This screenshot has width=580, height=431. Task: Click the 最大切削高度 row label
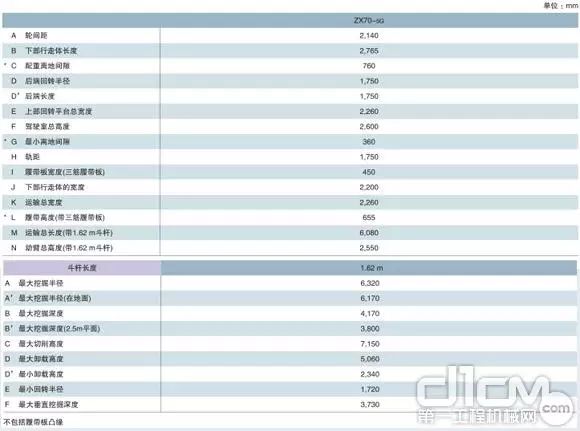(41, 344)
